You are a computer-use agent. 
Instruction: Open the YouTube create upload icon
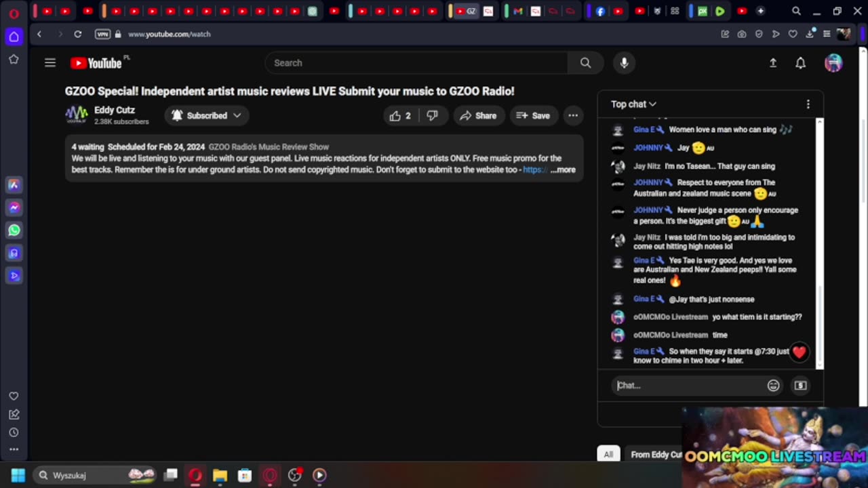[772, 63]
